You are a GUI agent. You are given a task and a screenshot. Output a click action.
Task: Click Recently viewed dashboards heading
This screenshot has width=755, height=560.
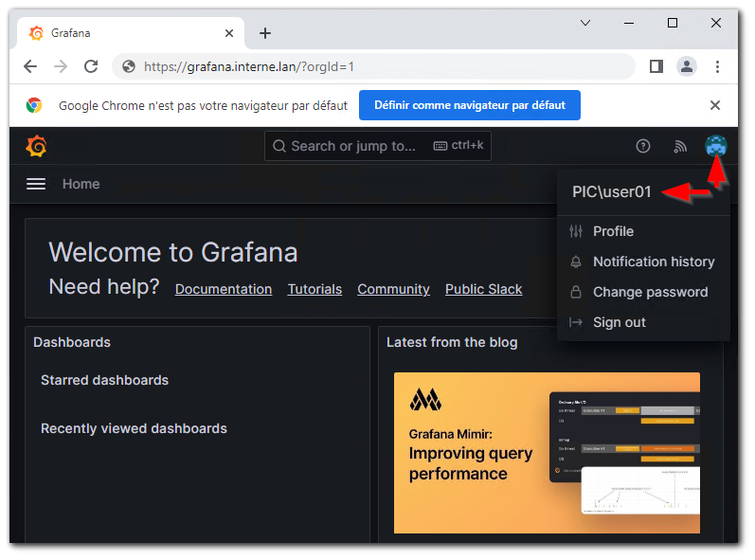click(x=134, y=429)
